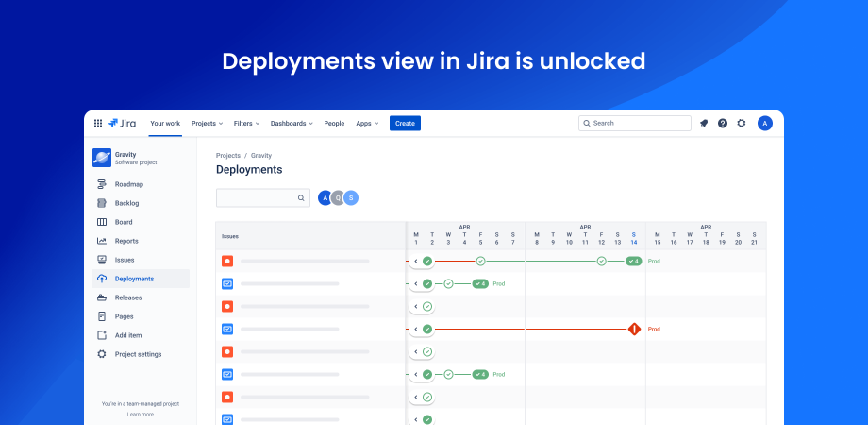Open the Dashboards dropdown menu

pos(292,123)
